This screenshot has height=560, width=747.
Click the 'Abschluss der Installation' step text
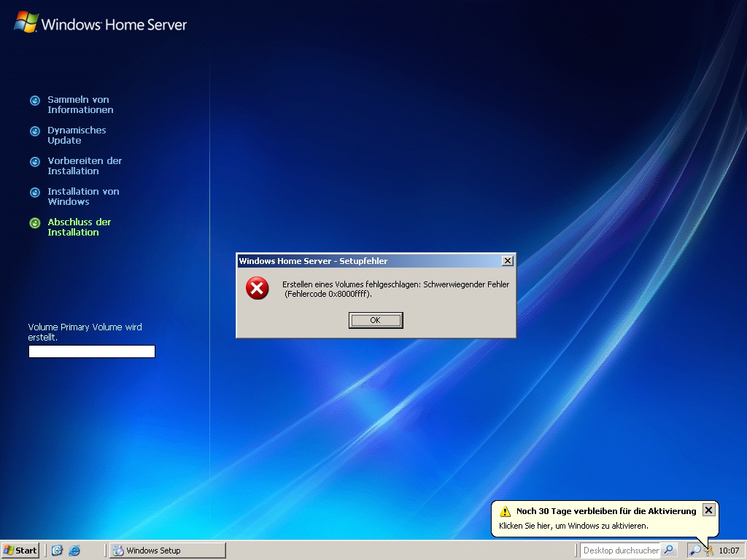[x=79, y=227]
